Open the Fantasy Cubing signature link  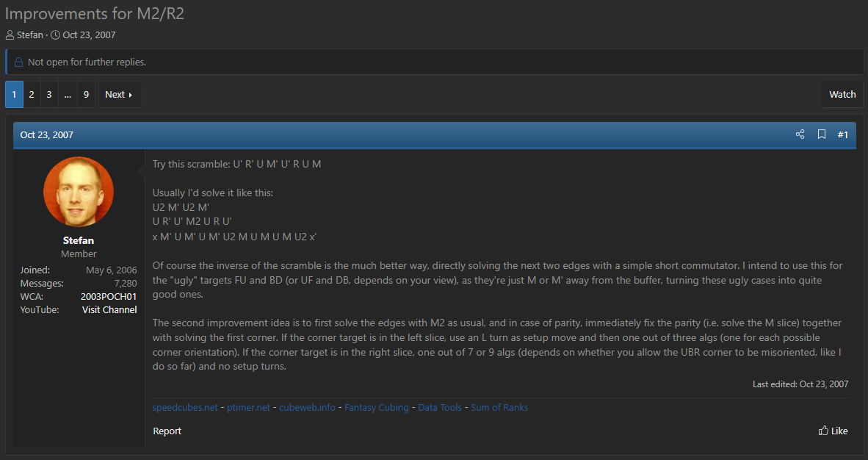pyautogui.click(x=377, y=407)
